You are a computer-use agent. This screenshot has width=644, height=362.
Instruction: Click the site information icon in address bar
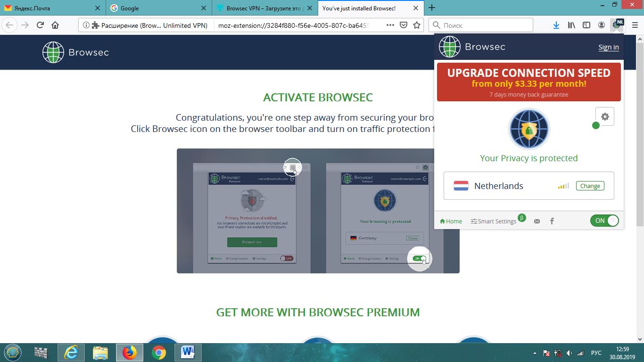(x=86, y=25)
